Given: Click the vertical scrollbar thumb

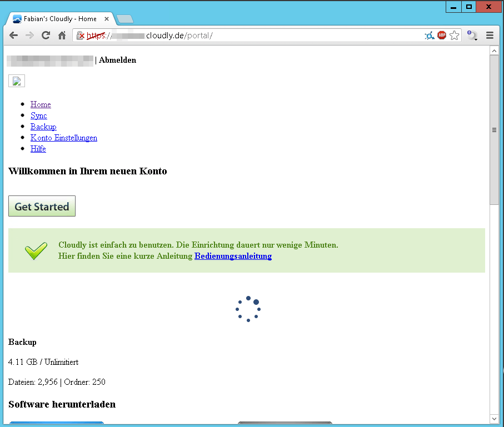Looking at the screenshot, I should (494, 130).
